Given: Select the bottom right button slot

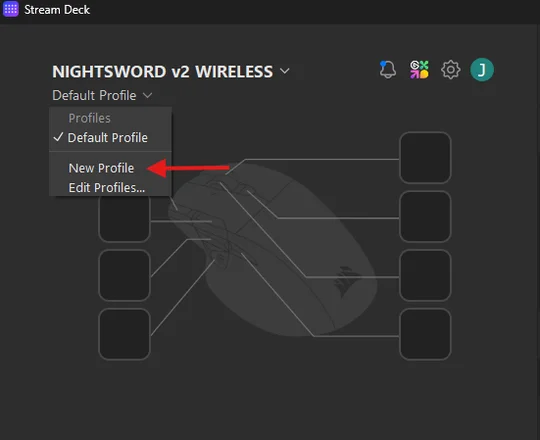Looking at the screenshot, I should tap(425, 334).
